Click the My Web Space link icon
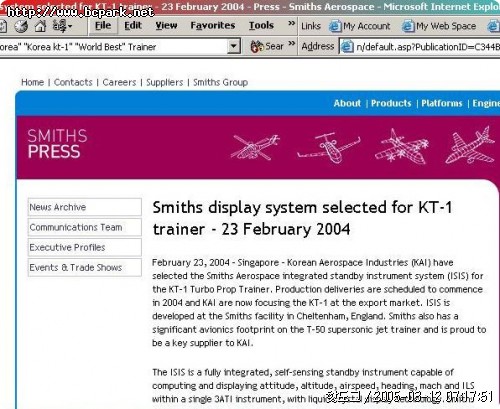 point(408,26)
